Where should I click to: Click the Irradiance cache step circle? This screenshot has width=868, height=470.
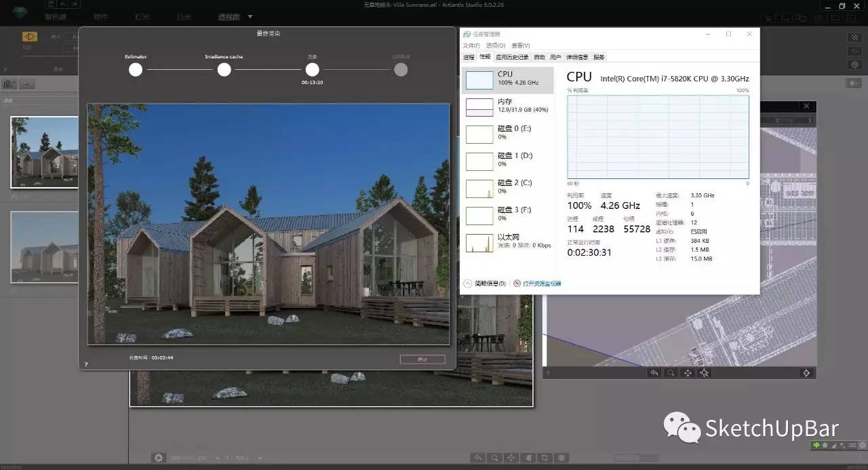point(224,69)
